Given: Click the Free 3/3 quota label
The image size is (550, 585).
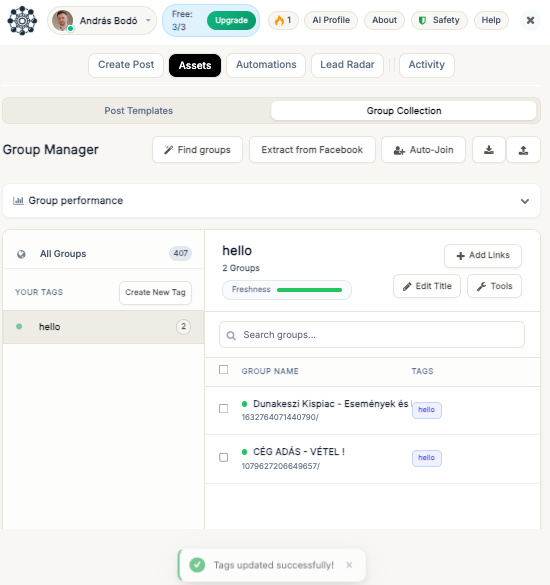Looking at the screenshot, I should pos(182,21).
